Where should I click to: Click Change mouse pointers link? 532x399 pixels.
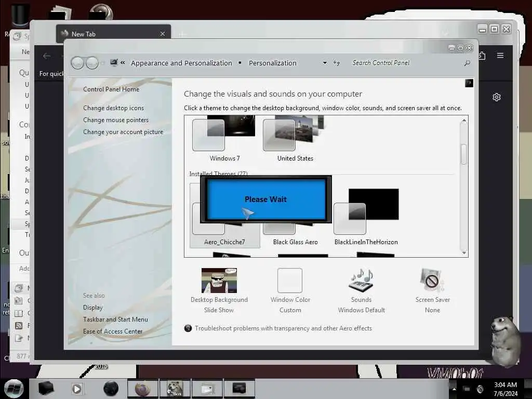point(116,120)
